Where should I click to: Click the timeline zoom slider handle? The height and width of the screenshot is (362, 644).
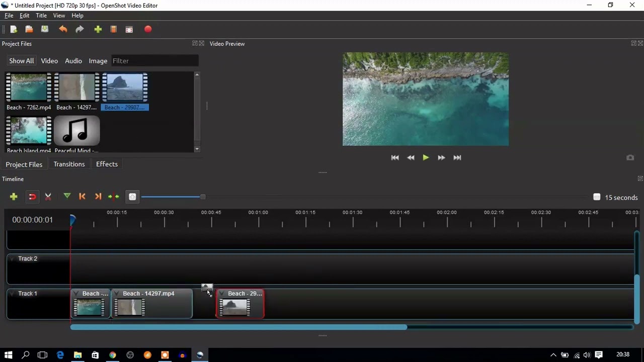coord(203,197)
